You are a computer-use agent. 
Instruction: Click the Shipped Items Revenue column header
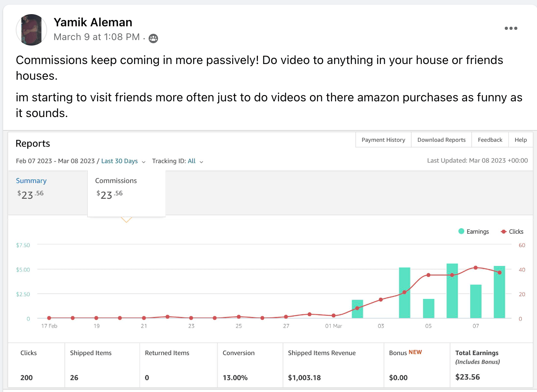point(322,353)
